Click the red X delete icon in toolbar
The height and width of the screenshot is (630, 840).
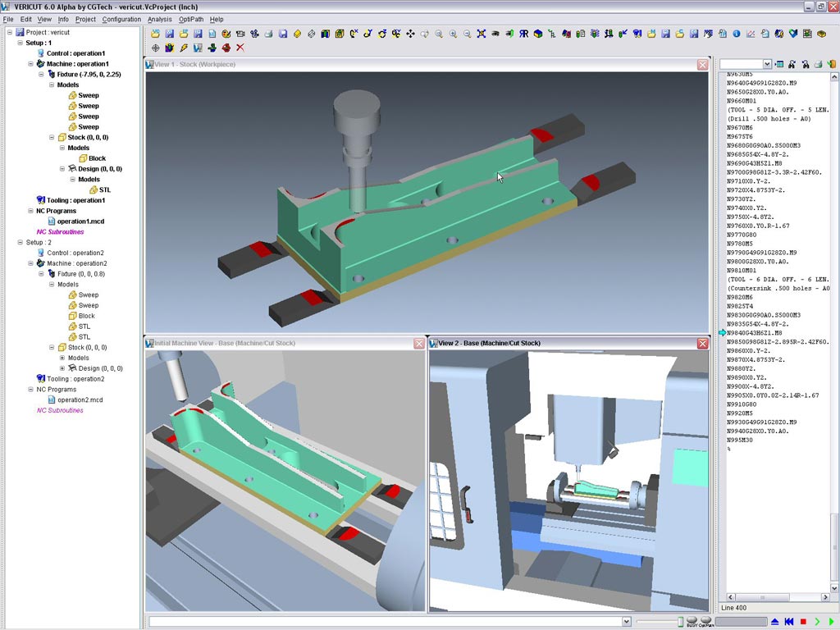click(x=240, y=48)
